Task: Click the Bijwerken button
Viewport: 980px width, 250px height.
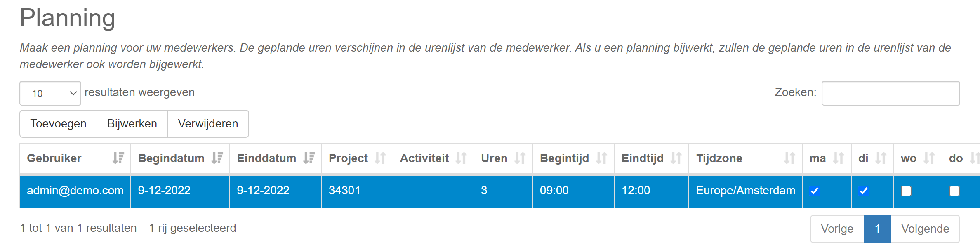Action: pos(132,124)
